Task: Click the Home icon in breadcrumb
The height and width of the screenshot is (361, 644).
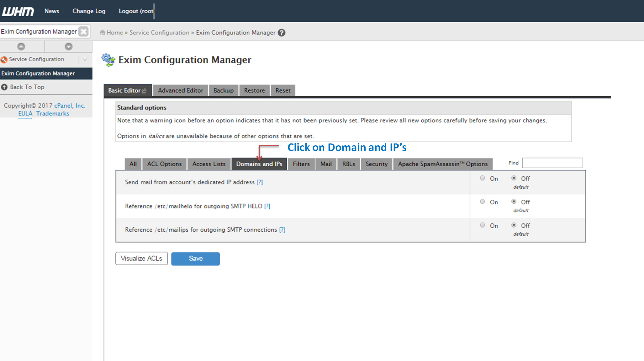Action: coord(102,32)
